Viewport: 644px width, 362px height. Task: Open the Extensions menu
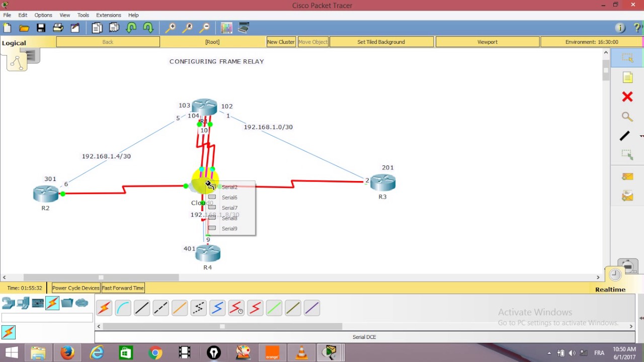coord(109,15)
